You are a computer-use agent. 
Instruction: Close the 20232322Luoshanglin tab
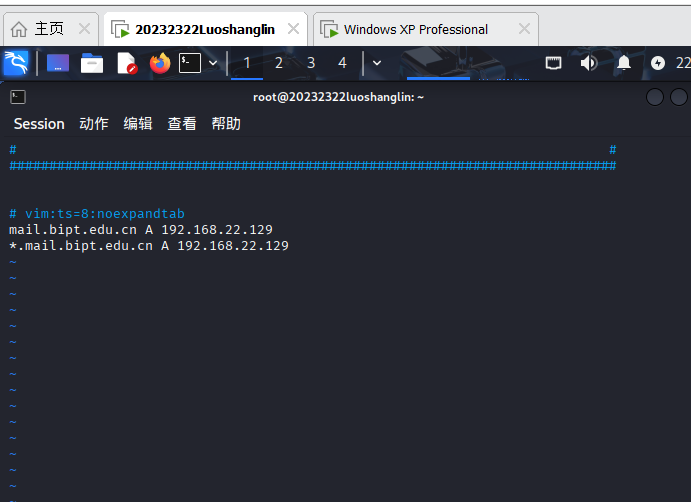[x=293, y=29]
